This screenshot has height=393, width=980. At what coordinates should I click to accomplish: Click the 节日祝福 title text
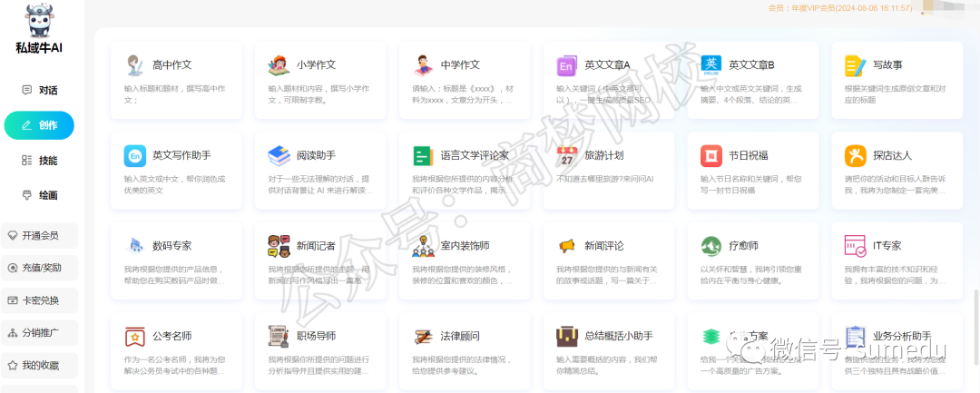(749, 155)
